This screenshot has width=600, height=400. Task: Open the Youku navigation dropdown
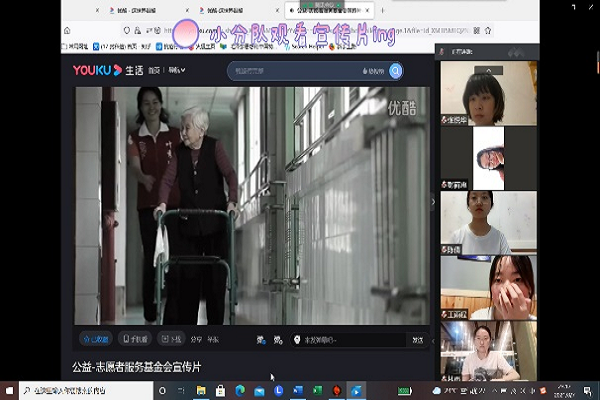pyautogui.click(x=177, y=70)
